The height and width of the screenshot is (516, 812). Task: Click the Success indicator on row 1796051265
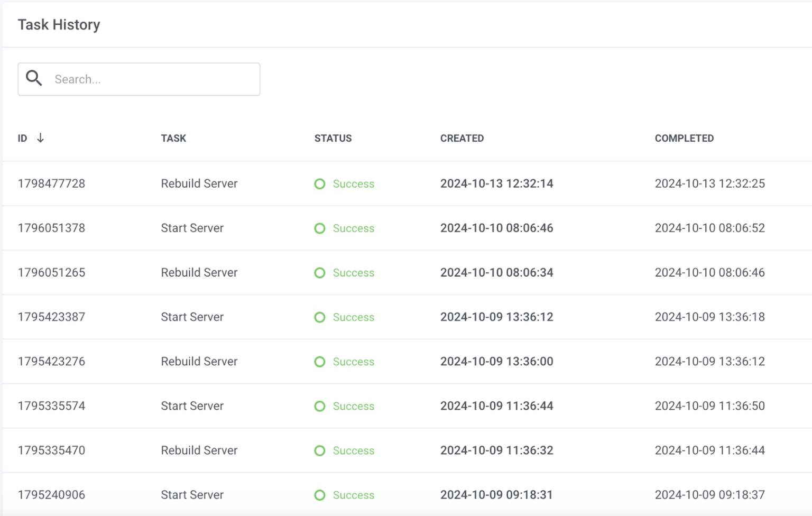click(x=319, y=273)
